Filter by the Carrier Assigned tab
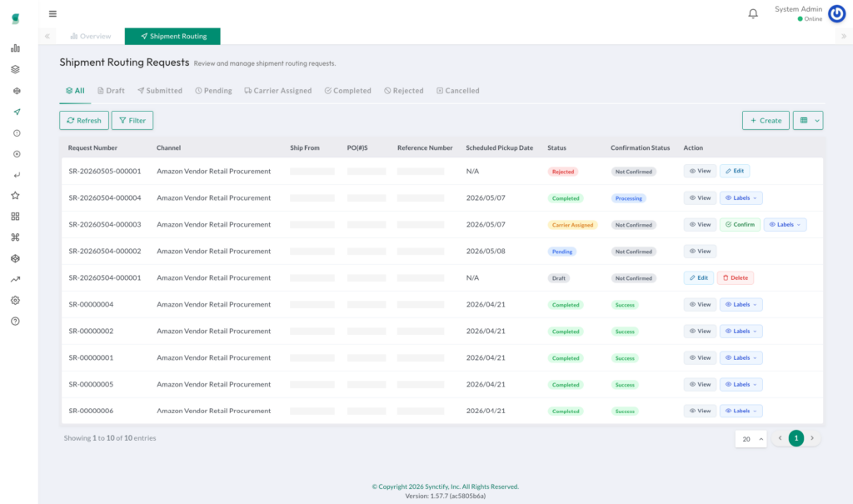Viewport: 853px width, 504px height. 278,91
